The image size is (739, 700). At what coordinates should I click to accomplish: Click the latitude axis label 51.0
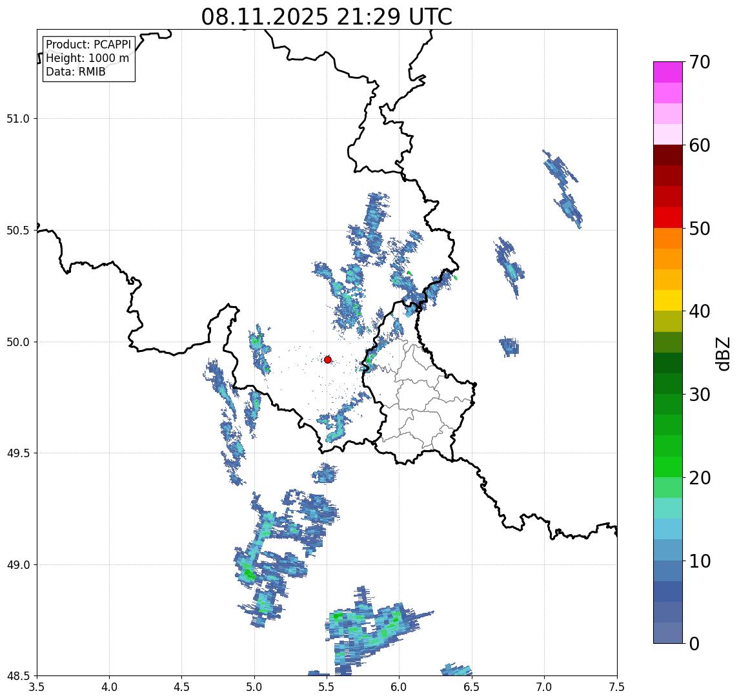coord(18,119)
